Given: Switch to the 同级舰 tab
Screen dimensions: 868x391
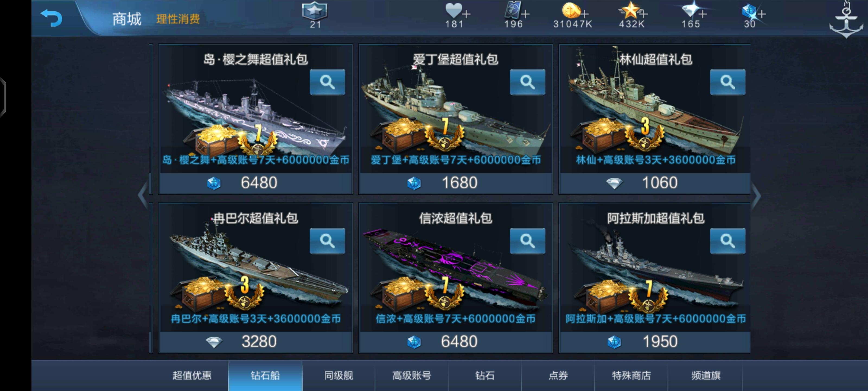Looking at the screenshot, I should point(338,376).
